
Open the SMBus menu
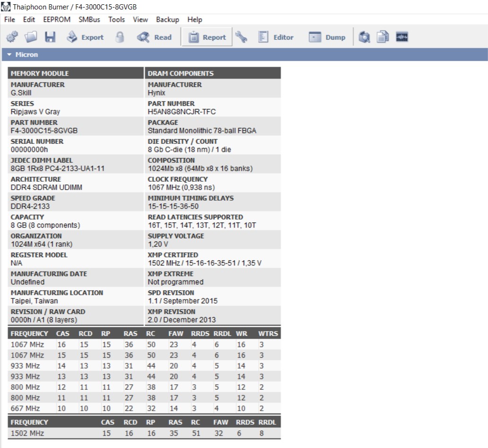[x=89, y=19]
